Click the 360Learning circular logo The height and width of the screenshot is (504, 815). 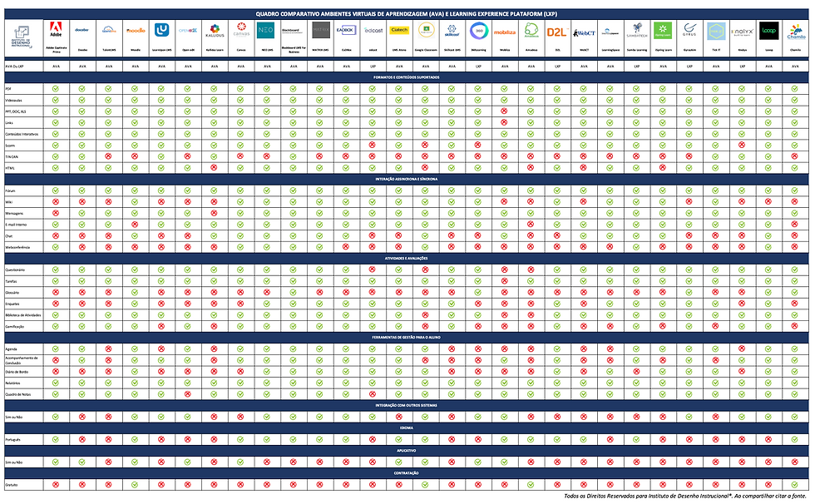coord(478,31)
